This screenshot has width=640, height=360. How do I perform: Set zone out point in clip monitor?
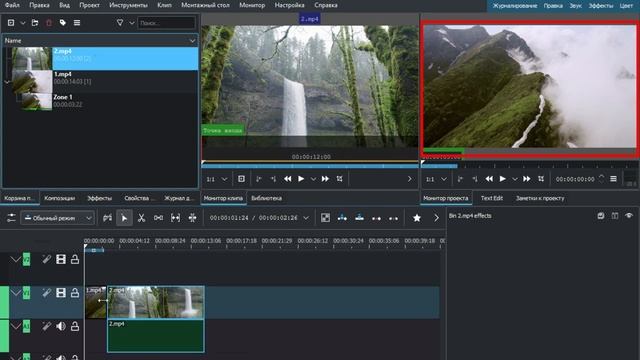pos(273,179)
